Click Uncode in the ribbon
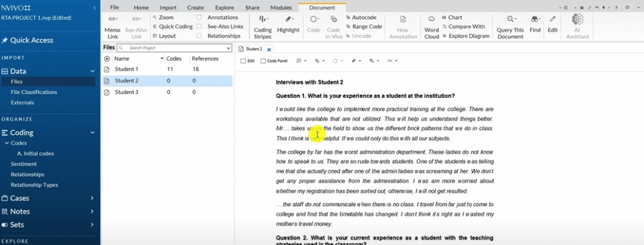Image resolution: width=644 pixels, height=245 pixels. (358, 36)
